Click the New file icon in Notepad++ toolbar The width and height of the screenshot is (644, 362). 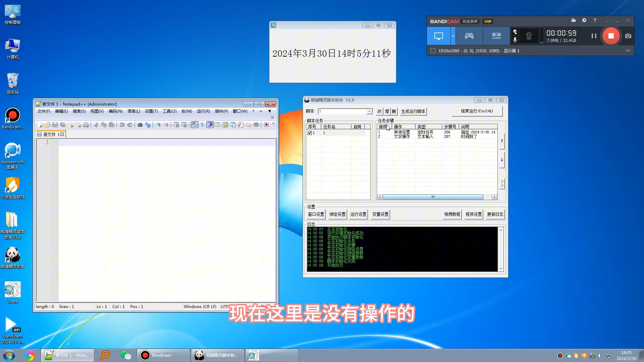pos(40,125)
